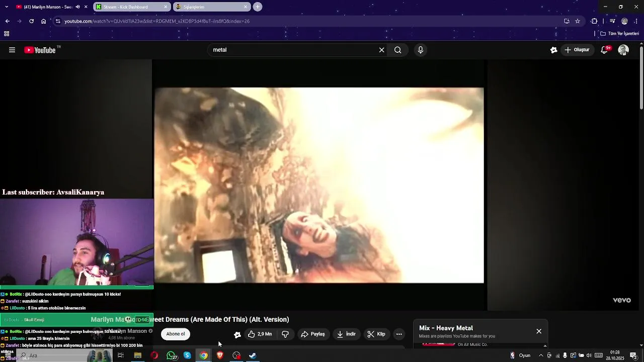Open the tab search dropdown arrow
Viewport: 644px width, 362px height.
coord(7,7)
